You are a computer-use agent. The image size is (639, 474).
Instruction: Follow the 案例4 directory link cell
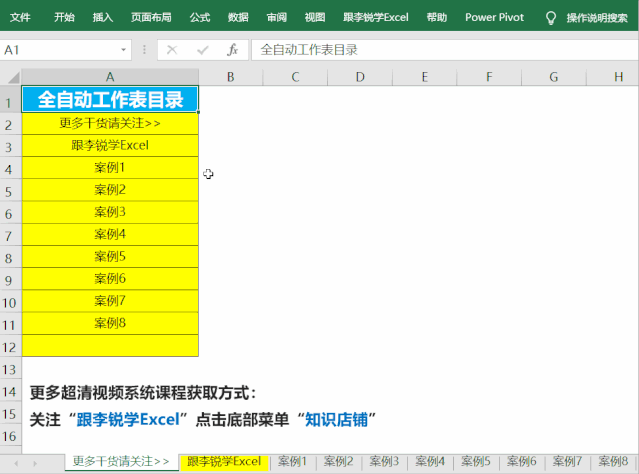pyautogui.click(x=110, y=234)
